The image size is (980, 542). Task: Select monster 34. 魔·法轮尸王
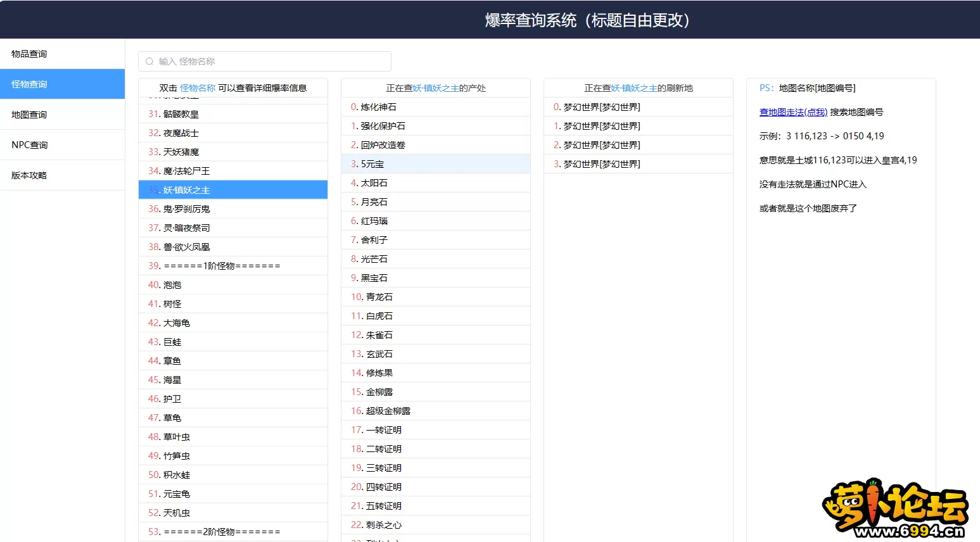(233, 171)
